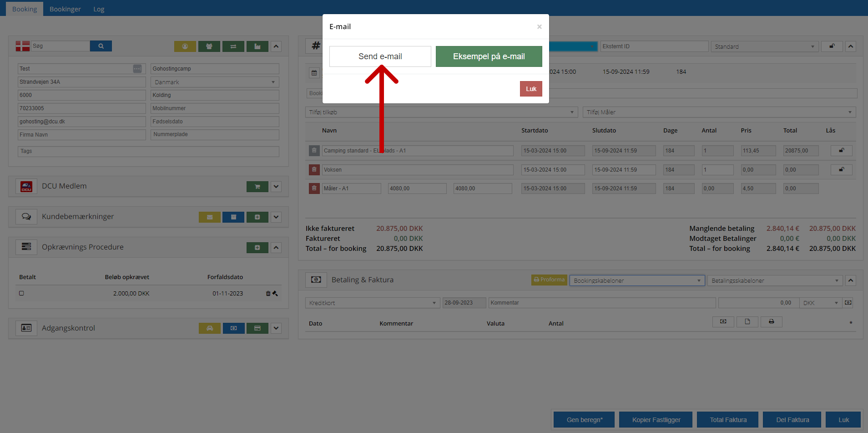Click the printer icon in payment table header
This screenshot has height=433, width=868.
(x=771, y=322)
